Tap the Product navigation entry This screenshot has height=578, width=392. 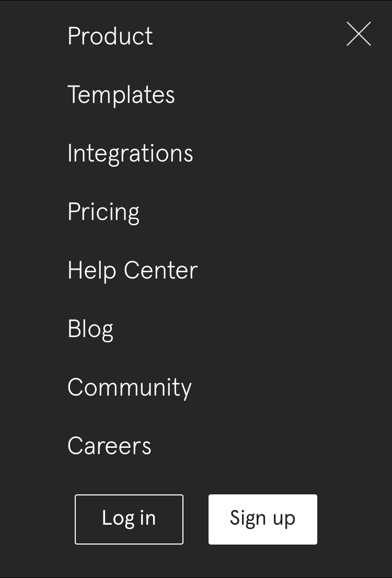point(110,36)
